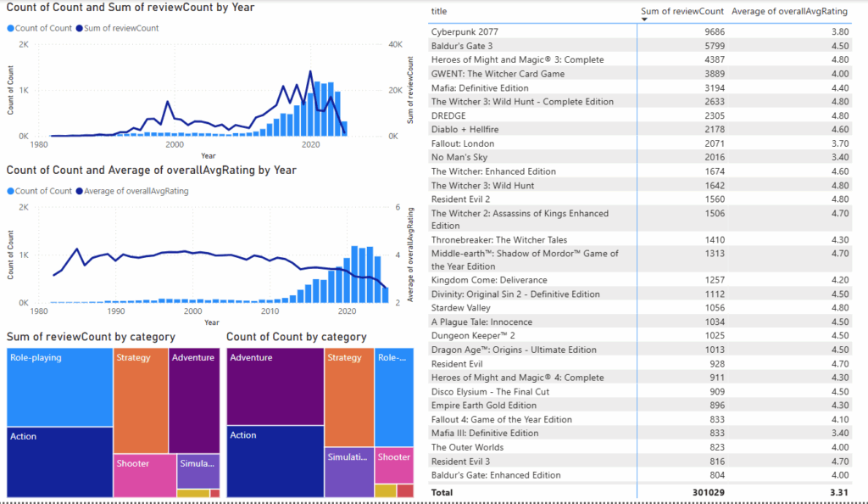Select the No Man's Sky row
868x504 pixels.
pos(639,157)
